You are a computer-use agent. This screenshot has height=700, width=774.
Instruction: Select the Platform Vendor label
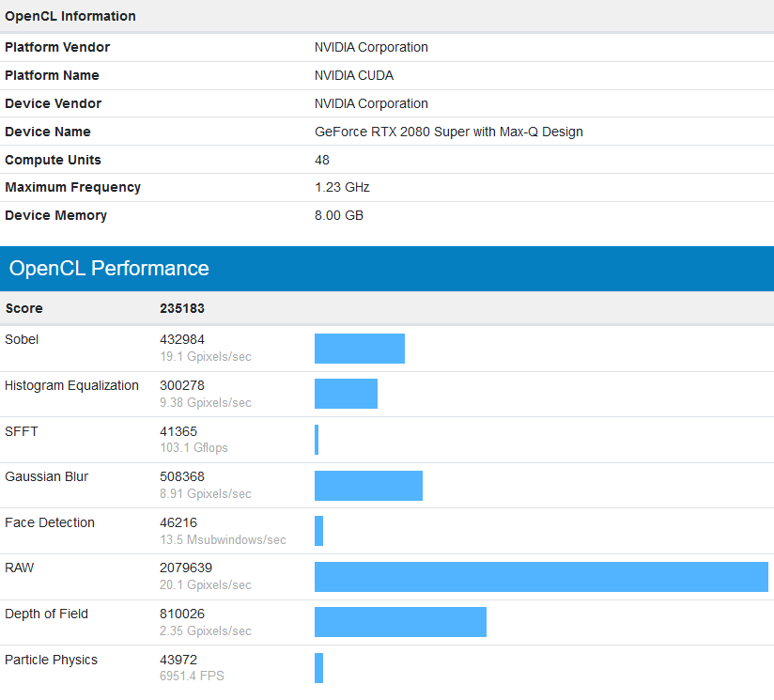tap(57, 47)
